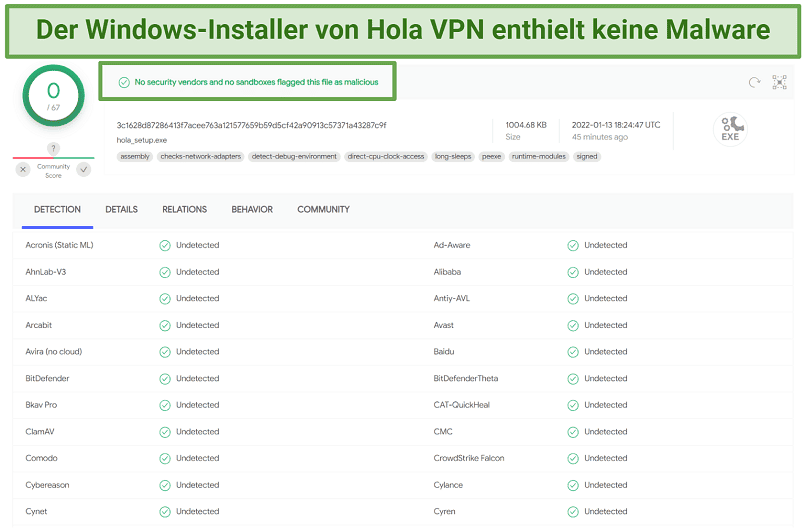The height and width of the screenshot is (531, 806).
Task: Click the Comodo undetected check icon
Action: (x=164, y=459)
